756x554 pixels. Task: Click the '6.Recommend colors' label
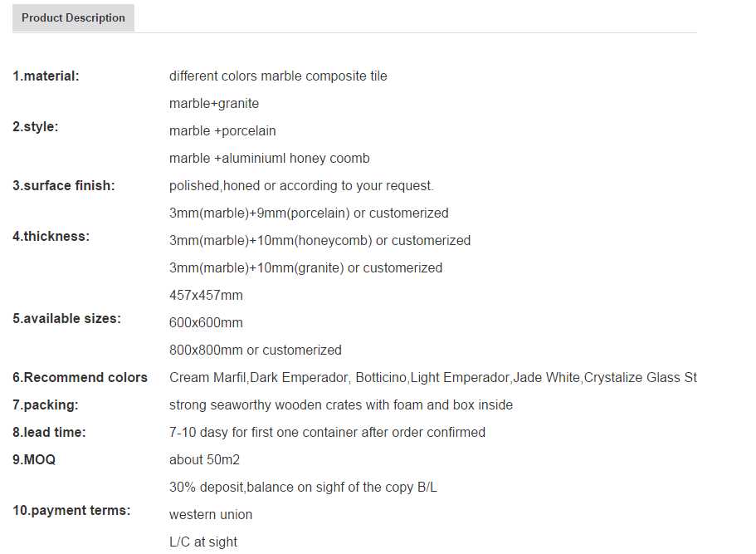click(x=80, y=377)
